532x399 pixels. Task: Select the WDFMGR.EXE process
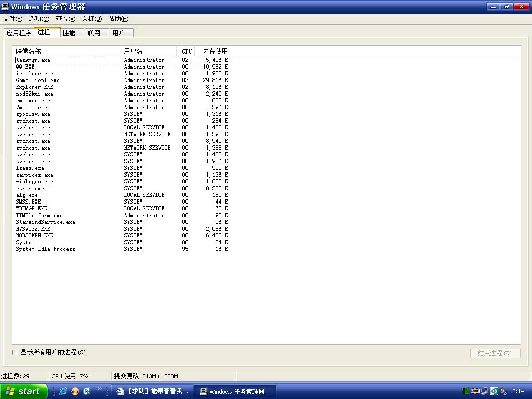click(123, 209)
